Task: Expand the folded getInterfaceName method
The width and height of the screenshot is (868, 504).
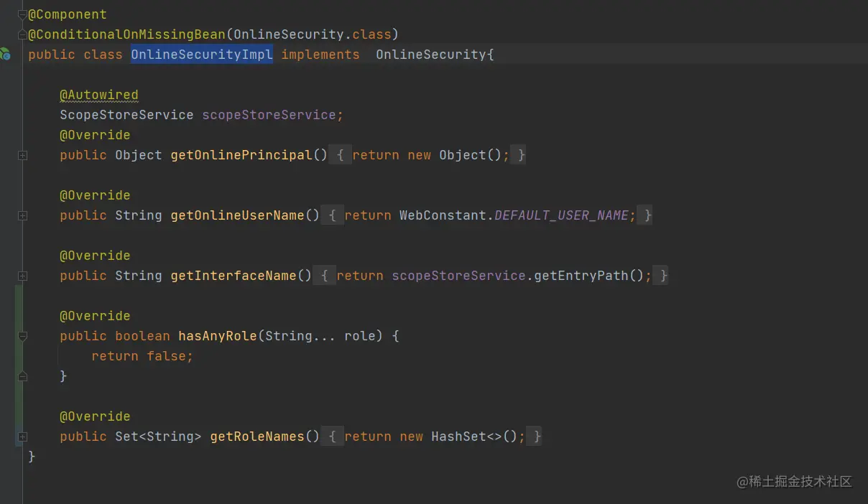Action: pyautogui.click(x=22, y=276)
